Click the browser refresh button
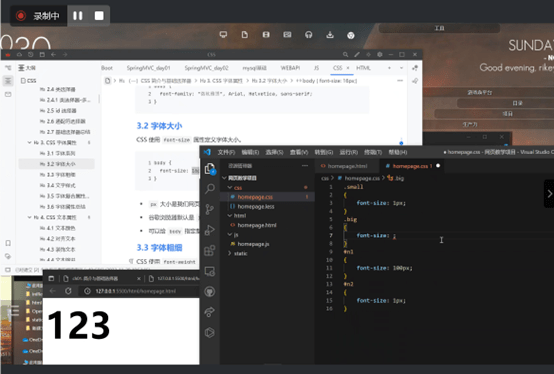The height and width of the screenshot is (374, 554). pos(68,291)
